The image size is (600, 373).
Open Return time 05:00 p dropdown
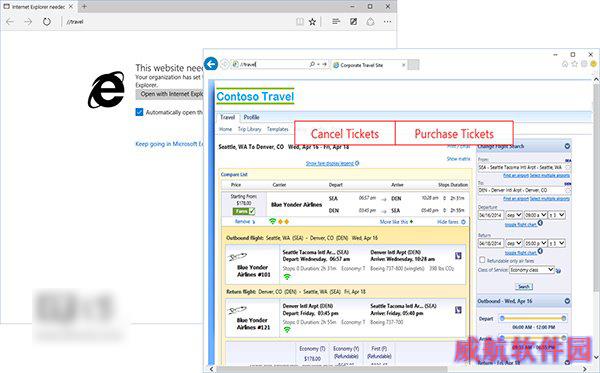tap(535, 243)
